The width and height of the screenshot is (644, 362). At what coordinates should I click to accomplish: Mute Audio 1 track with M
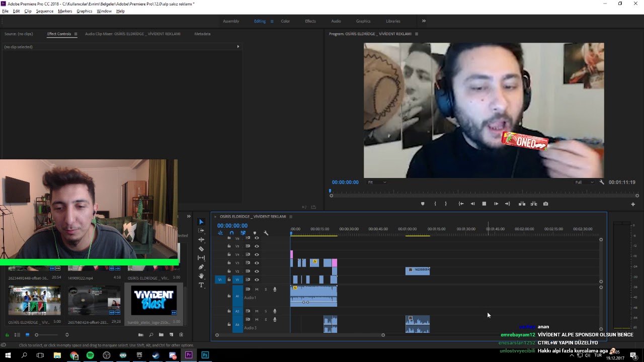coord(257,289)
